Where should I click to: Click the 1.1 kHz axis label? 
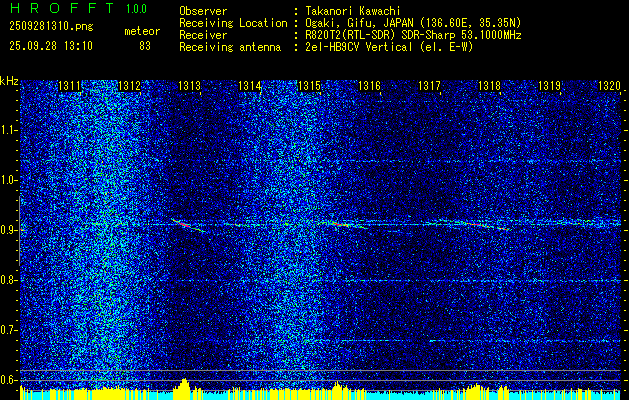(9, 130)
